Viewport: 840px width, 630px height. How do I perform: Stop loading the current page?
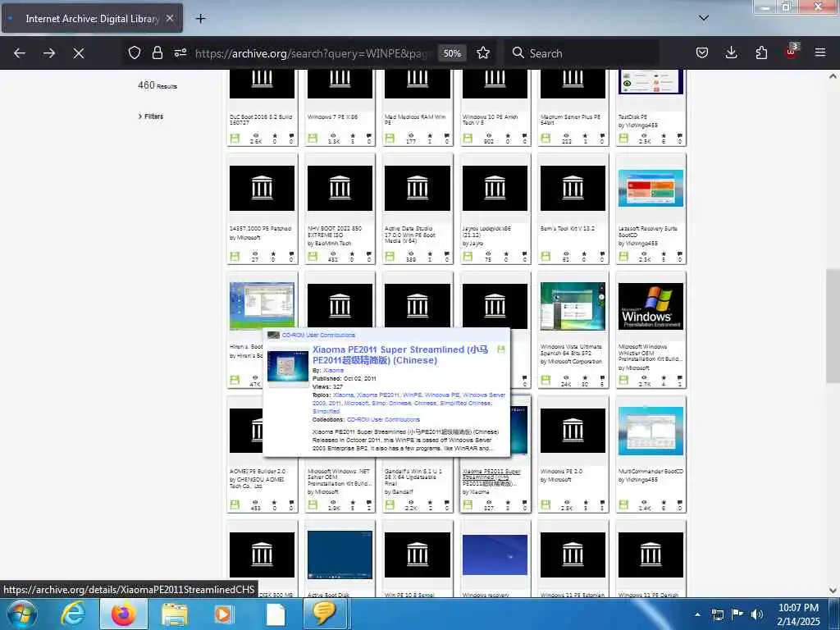[79, 53]
